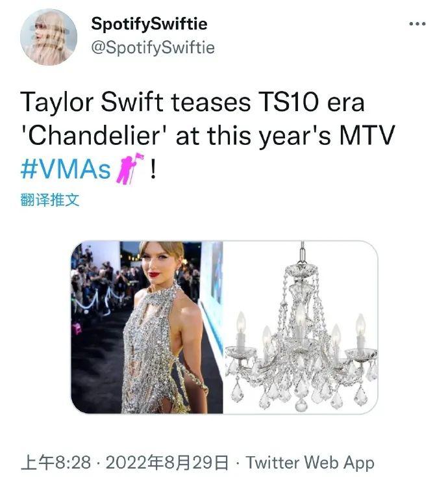Click the 'TS10' text in the tweet
This screenshot has width=448, height=477.
click(289, 101)
